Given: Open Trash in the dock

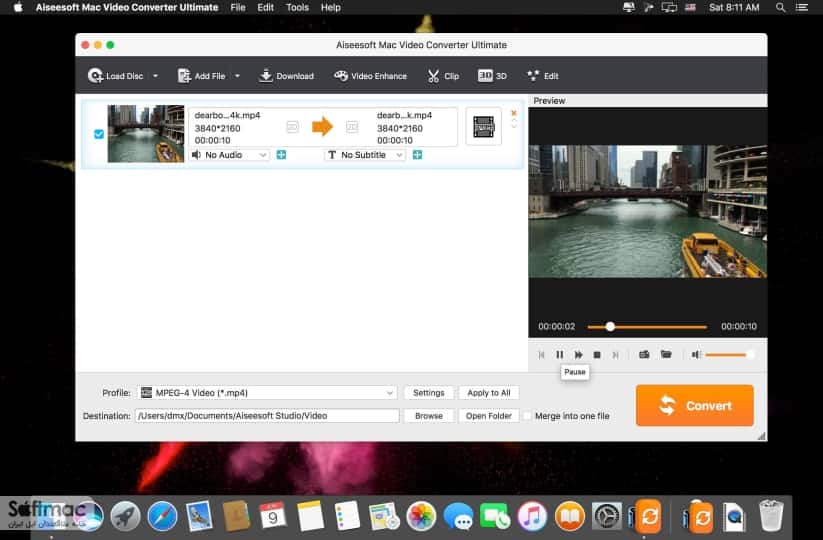Looking at the screenshot, I should click(771, 516).
